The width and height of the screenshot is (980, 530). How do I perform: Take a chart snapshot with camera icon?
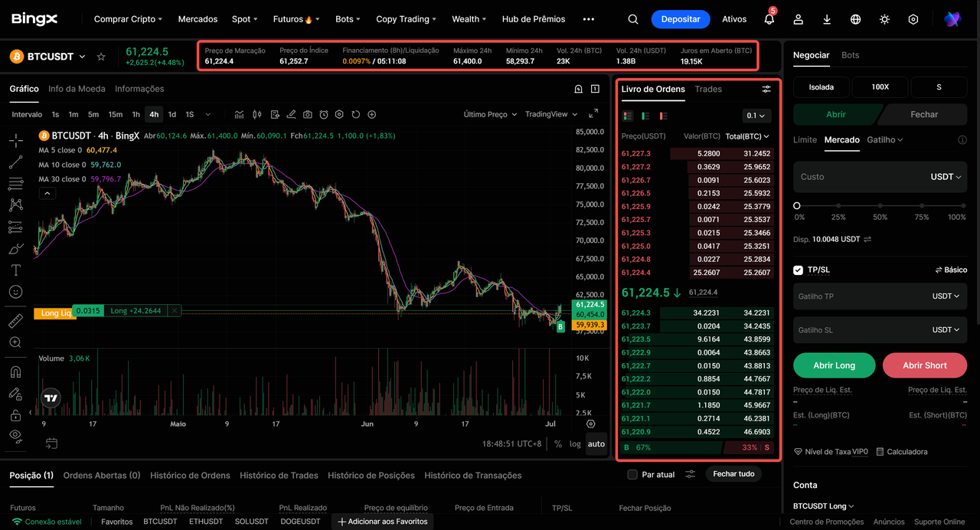pos(308,115)
